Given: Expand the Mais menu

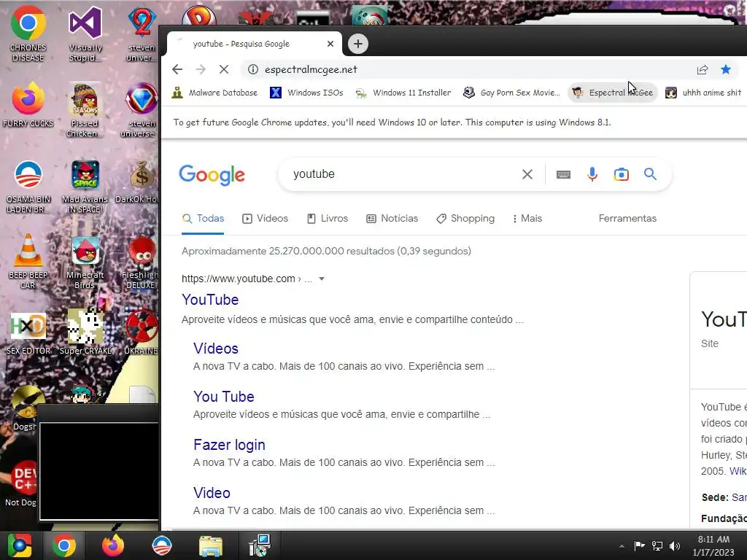Looking at the screenshot, I should pos(527,219).
